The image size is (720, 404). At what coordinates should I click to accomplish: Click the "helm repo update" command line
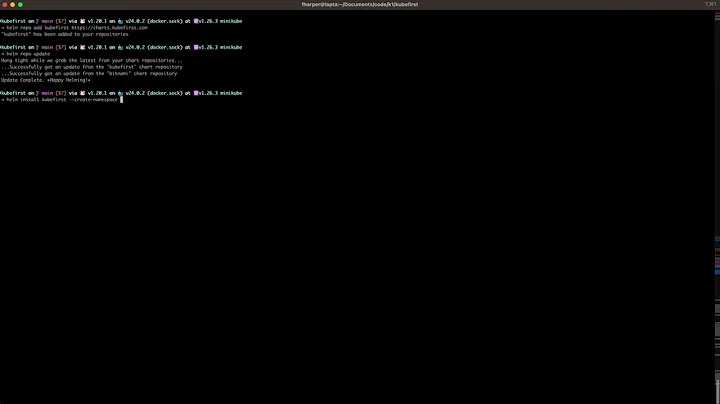pyautogui.click(x=26, y=54)
